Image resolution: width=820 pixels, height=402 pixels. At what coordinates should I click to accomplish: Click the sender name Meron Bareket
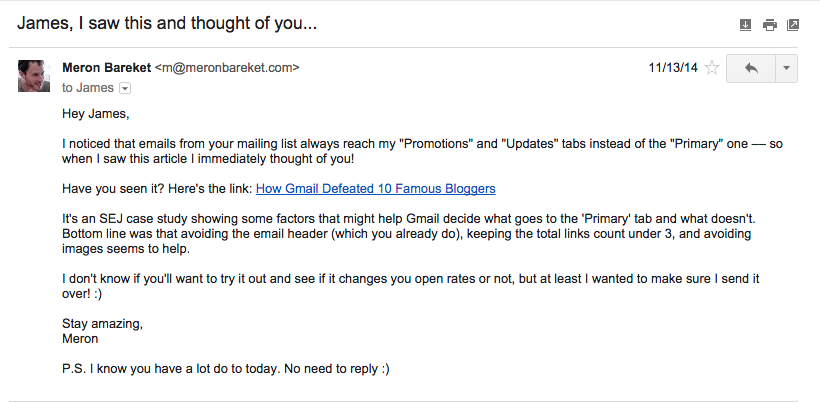[x=107, y=67]
